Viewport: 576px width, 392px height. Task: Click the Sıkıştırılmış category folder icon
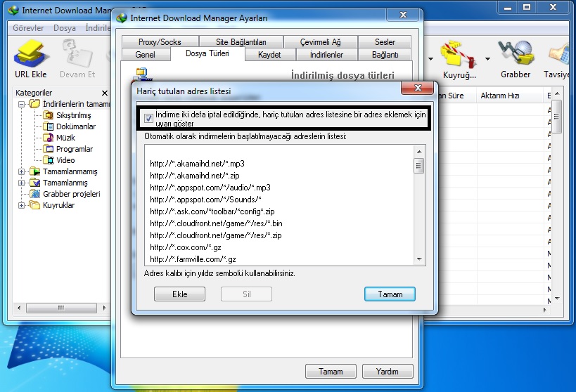pos(49,115)
